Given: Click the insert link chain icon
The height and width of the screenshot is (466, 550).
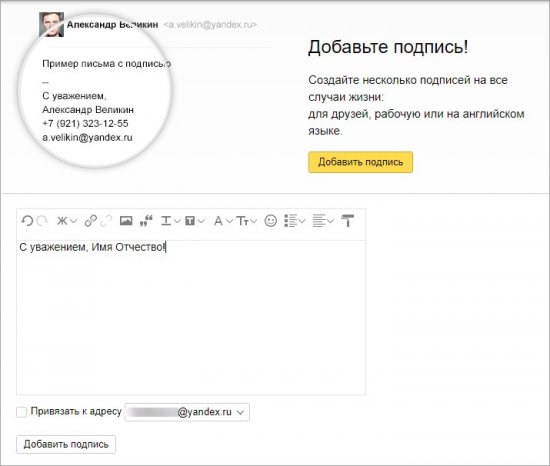Looking at the screenshot, I should (x=90, y=221).
